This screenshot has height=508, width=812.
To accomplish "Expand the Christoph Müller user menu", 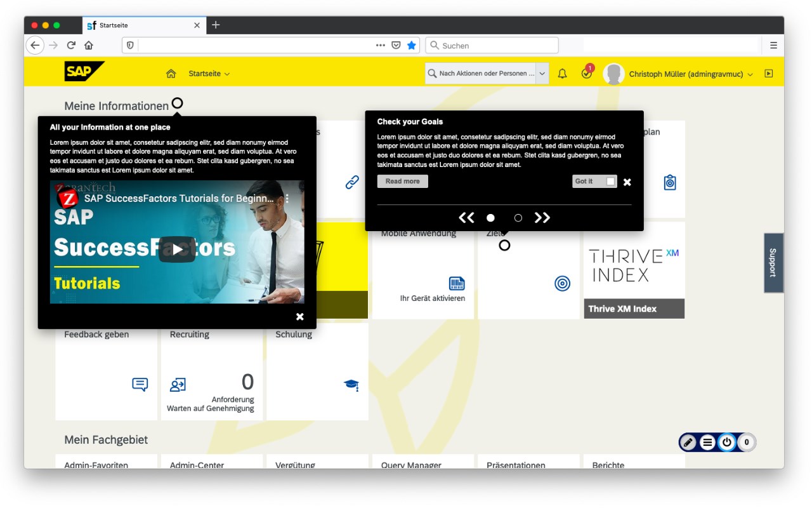I will pos(691,74).
